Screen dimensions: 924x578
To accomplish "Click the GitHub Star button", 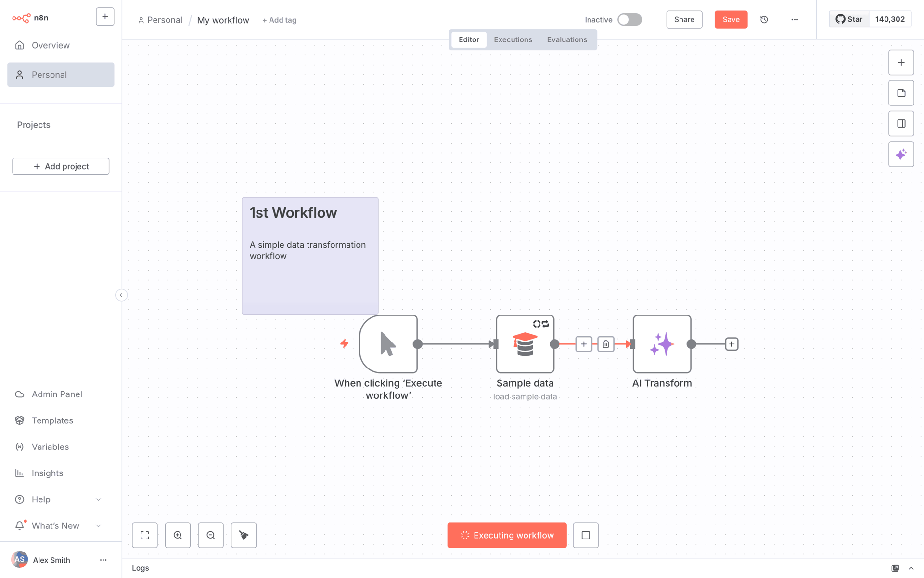I will click(849, 19).
